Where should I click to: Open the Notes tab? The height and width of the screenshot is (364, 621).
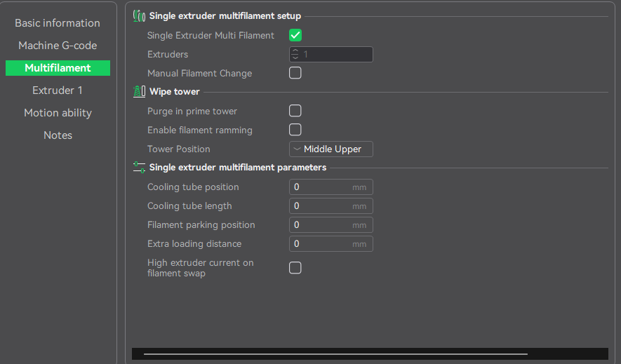(x=58, y=135)
